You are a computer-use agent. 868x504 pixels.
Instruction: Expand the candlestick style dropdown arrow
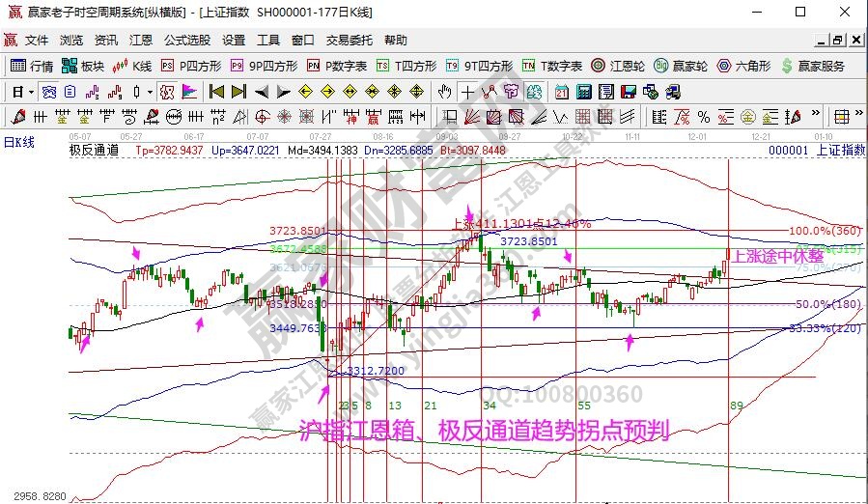pos(149,92)
